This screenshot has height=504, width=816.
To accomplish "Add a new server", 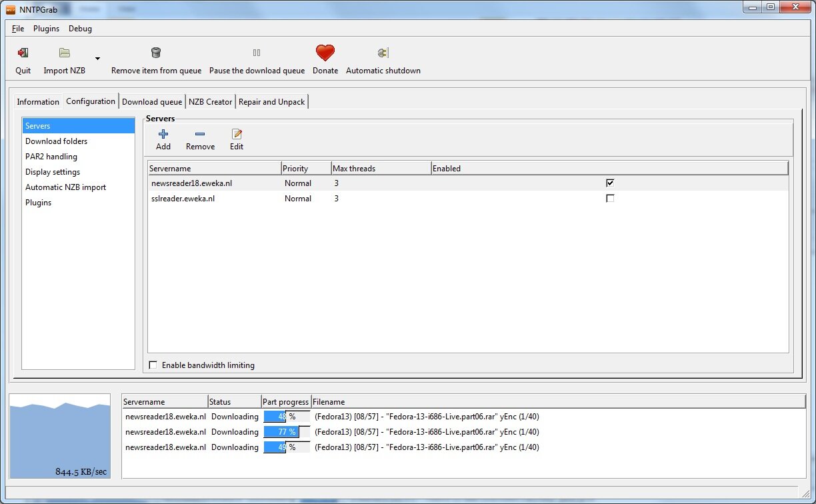I will pyautogui.click(x=163, y=134).
